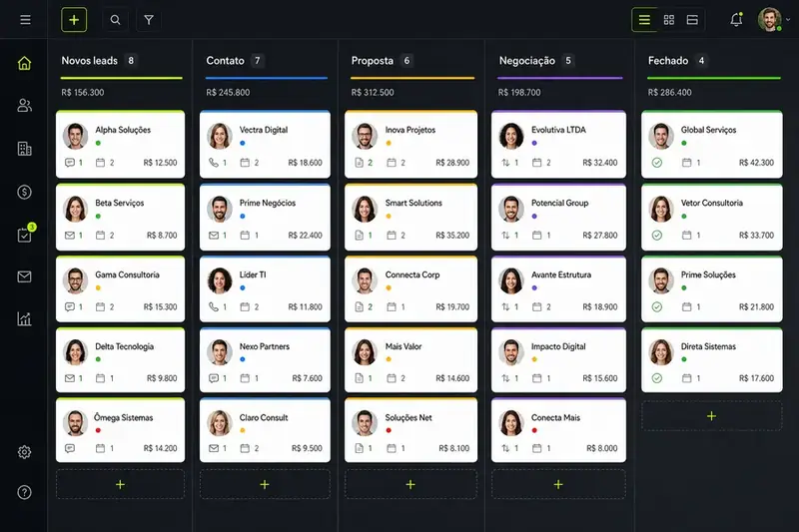Select the Contato column header

point(226,61)
